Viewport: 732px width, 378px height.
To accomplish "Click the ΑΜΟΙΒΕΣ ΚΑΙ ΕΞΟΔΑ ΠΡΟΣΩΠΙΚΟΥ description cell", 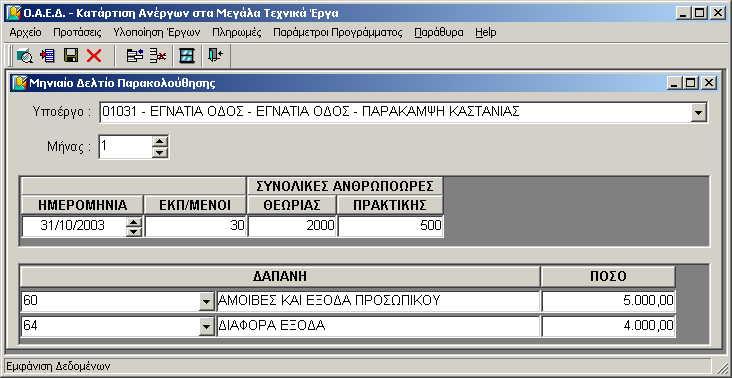I will [378, 301].
